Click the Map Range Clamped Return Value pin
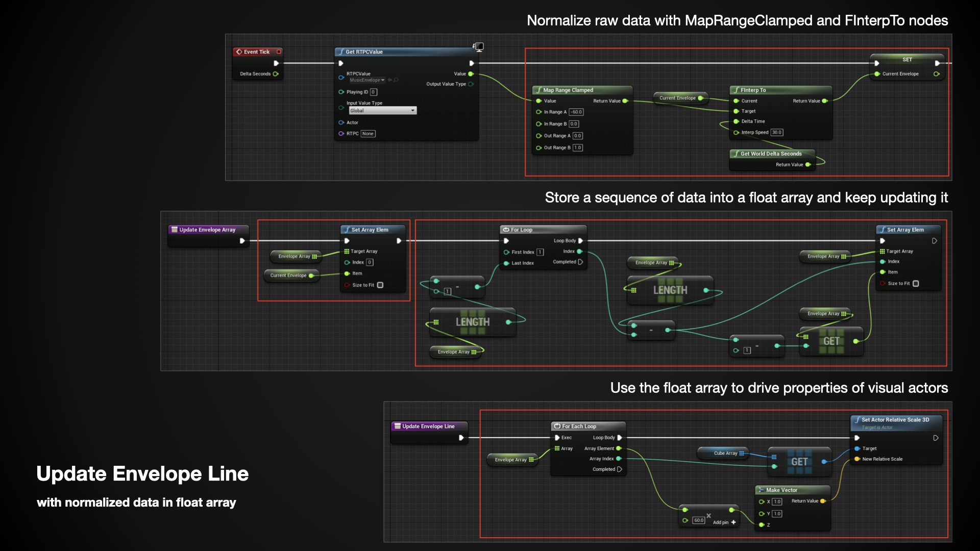 pyautogui.click(x=625, y=101)
